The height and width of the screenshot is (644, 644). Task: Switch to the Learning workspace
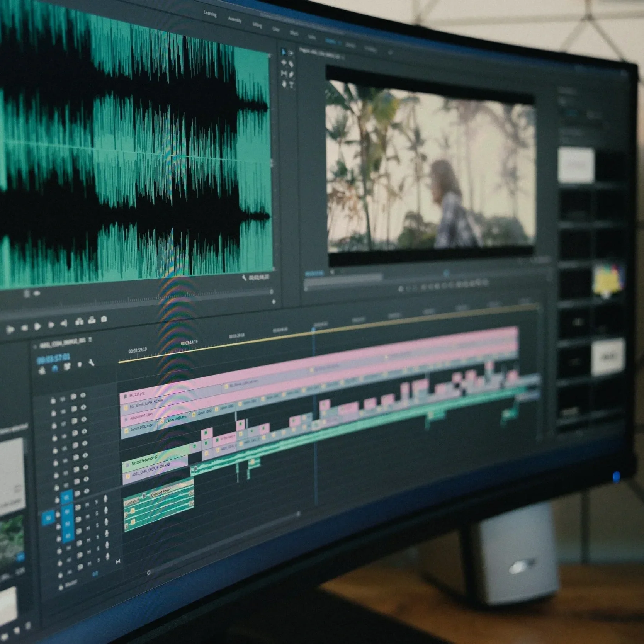pos(210,14)
